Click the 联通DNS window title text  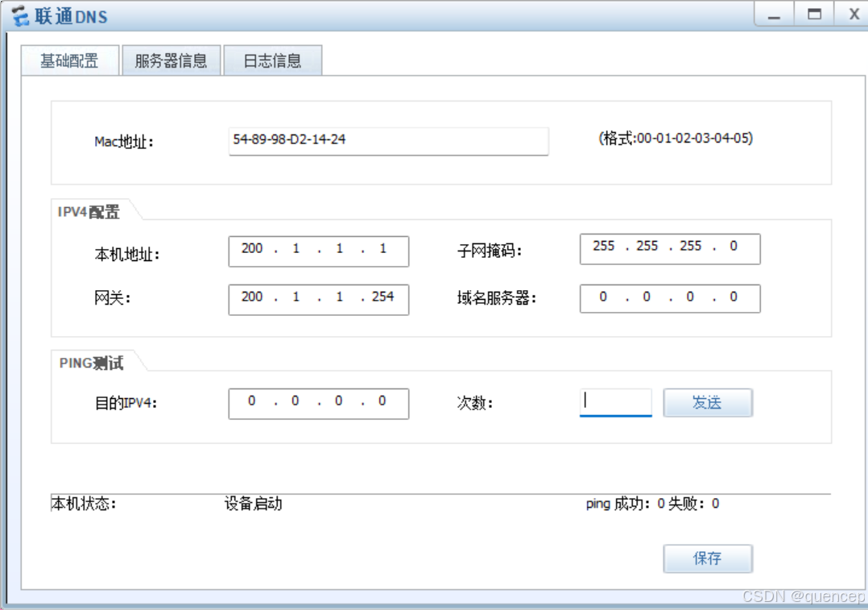pyautogui.click(x=72, y=17)
